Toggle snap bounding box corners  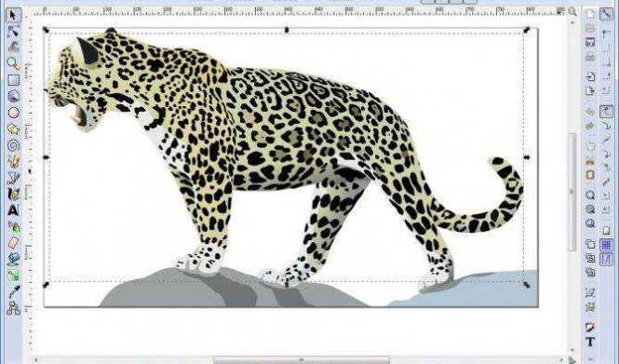click(606, 62)
